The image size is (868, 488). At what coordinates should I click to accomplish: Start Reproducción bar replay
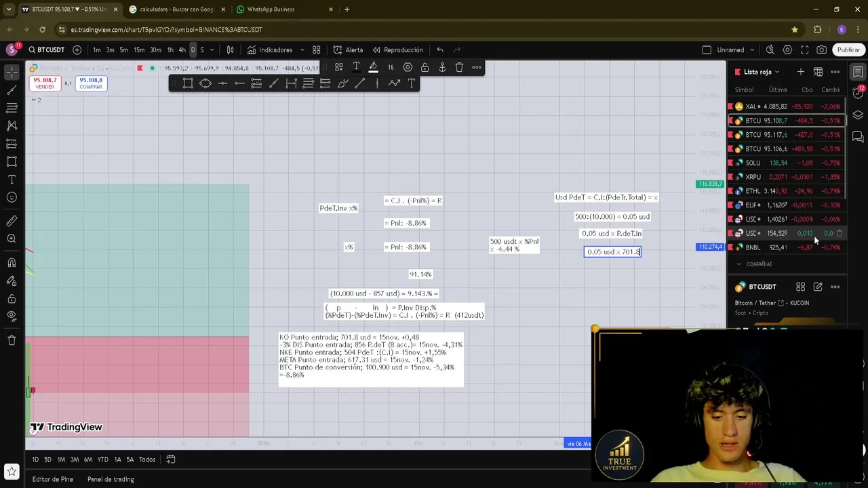pos(397,49)
